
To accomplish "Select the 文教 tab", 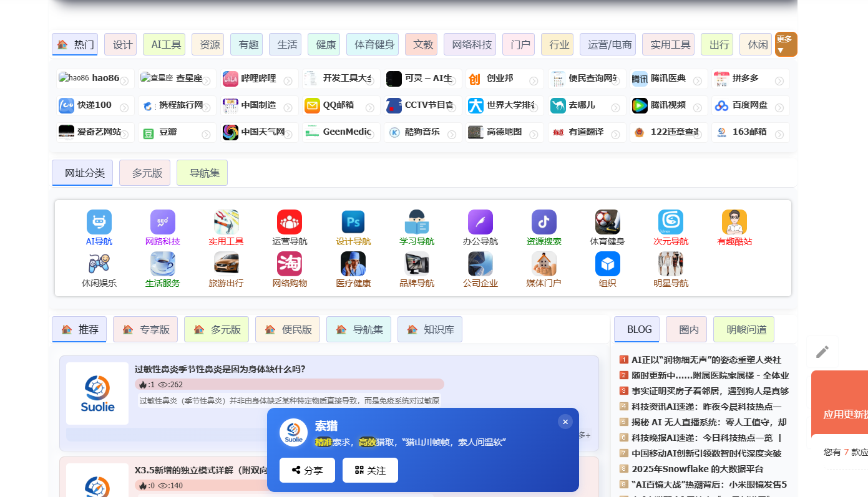I will coord(421,44).
